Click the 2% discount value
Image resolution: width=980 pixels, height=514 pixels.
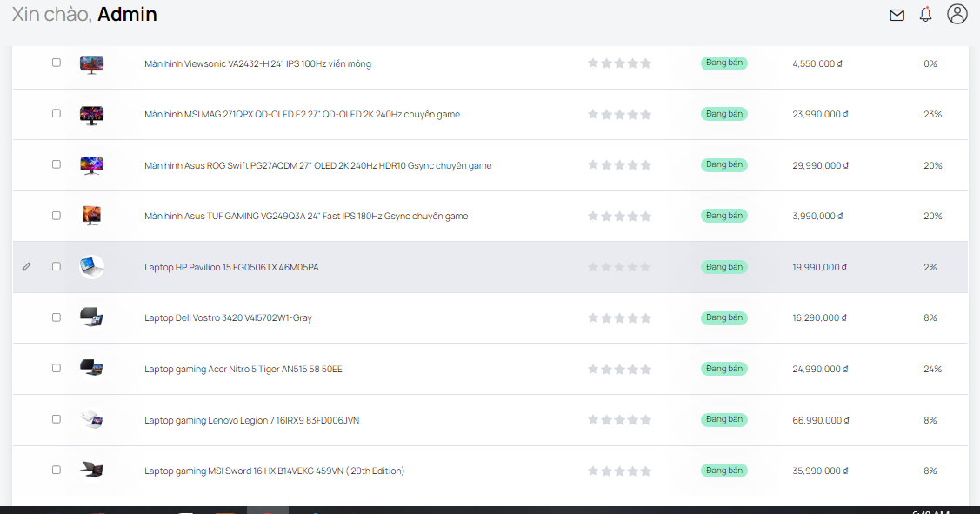pos(930,268)
